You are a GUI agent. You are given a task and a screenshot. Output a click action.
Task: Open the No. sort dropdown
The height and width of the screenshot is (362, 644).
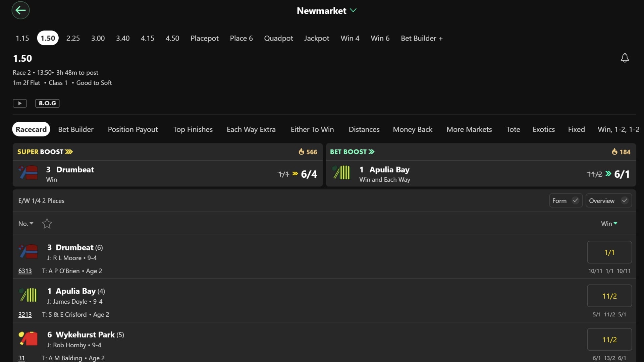click(26, 224)
